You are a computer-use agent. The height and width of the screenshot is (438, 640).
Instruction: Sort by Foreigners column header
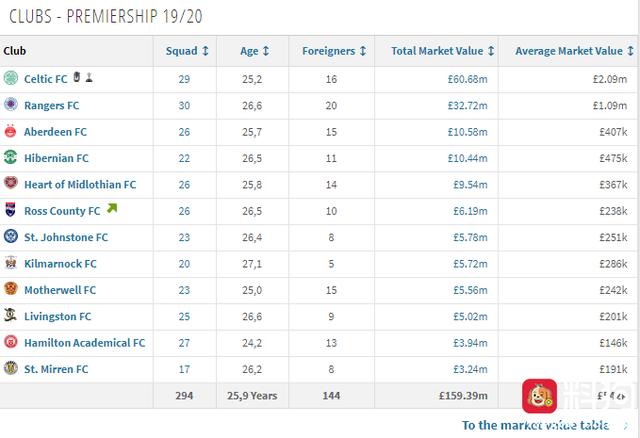334,51
